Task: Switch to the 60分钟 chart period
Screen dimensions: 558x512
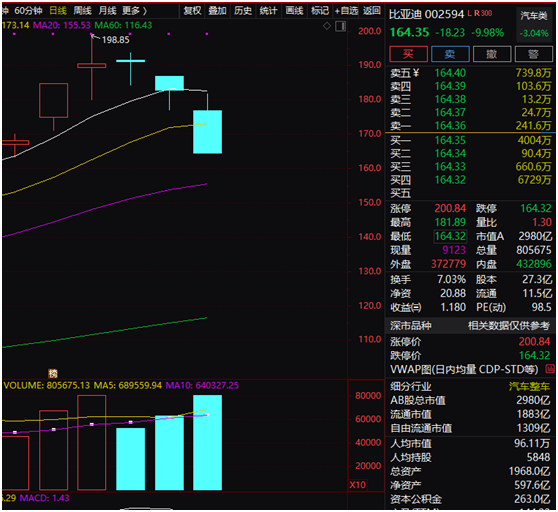Action: tap(28, 11)
